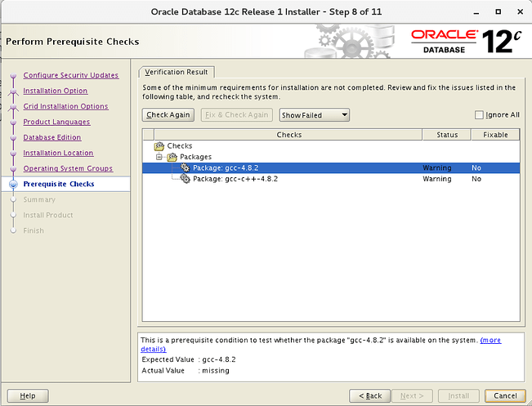Go to Installation Option step
Screen dimensions: 532x406
coord(56,91)
